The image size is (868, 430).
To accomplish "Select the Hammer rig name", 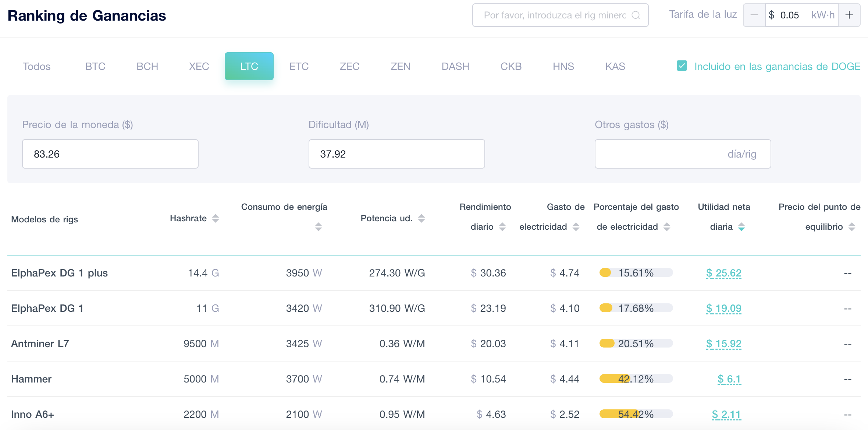I will [x=31, y=379].
